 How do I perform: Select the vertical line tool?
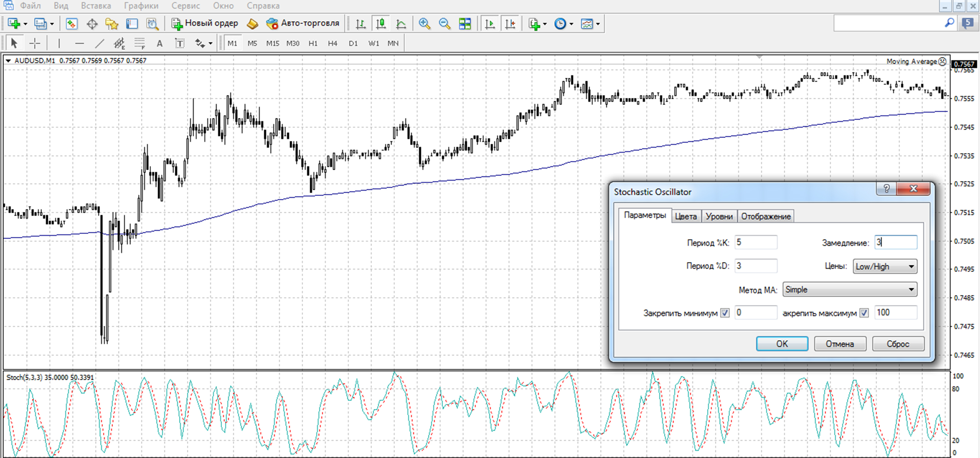click(x=59, y=43)
